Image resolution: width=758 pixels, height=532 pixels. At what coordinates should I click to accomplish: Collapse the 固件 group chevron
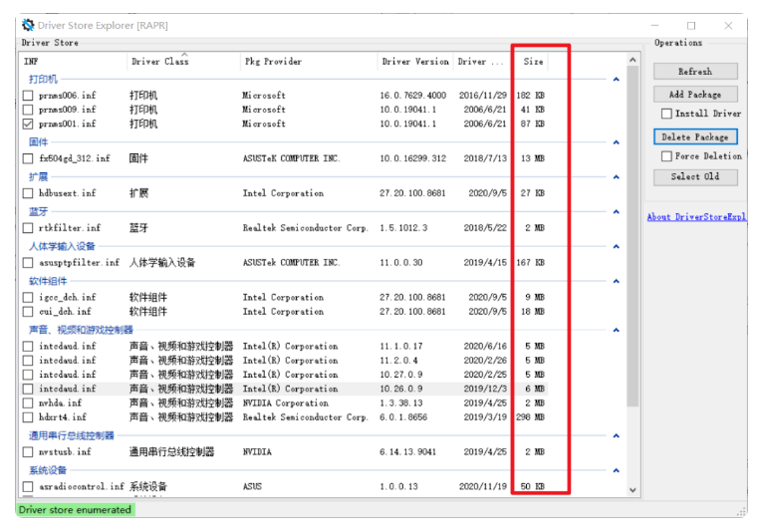(616, 143)
